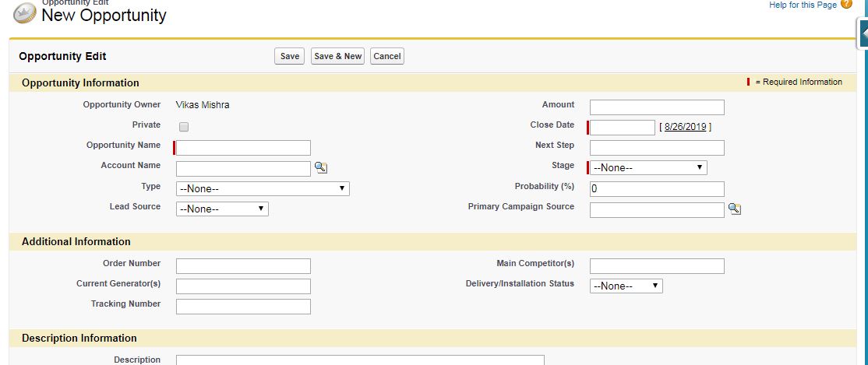Focus the Opportunity Name field
The image size is (868, 365).
tap(244, 148)
